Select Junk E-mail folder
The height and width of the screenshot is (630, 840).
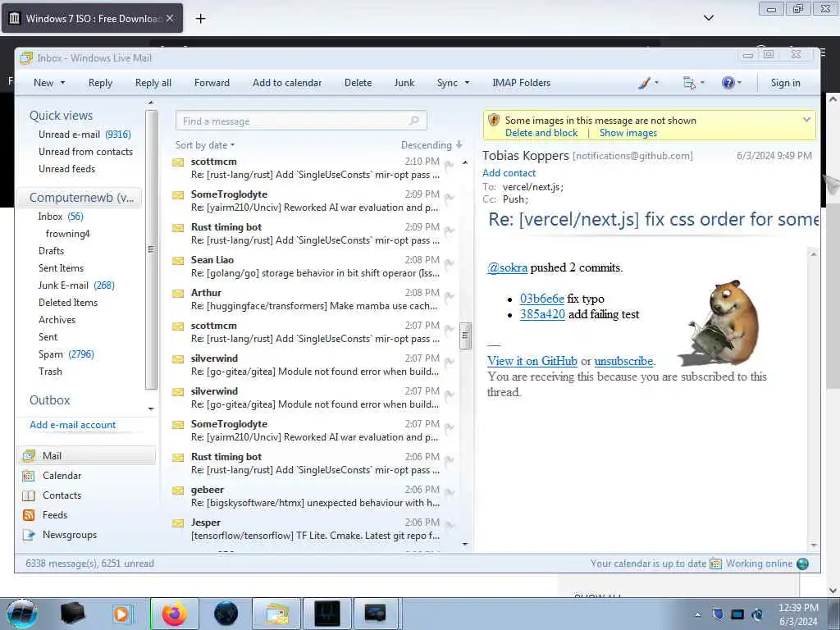point(76,285)
